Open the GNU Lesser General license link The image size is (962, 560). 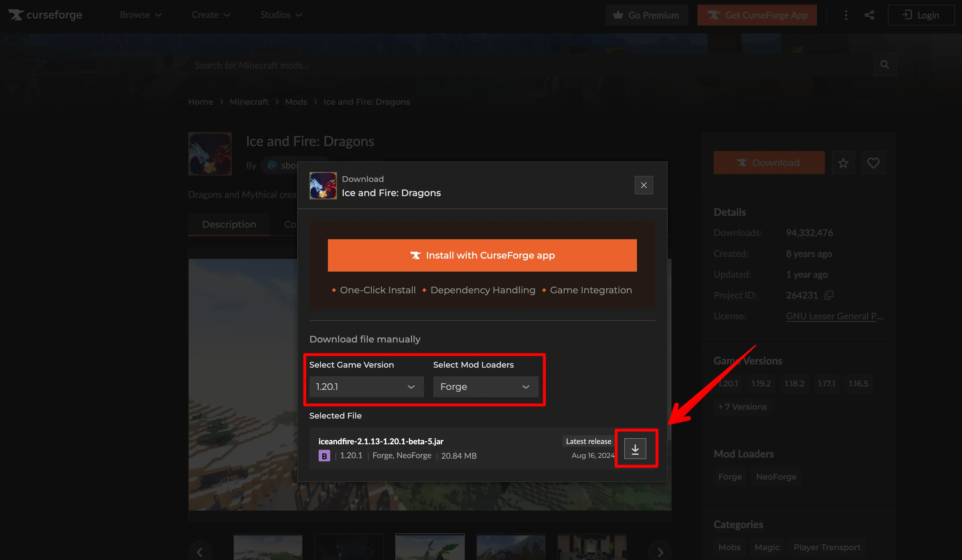tap(834, 316)
